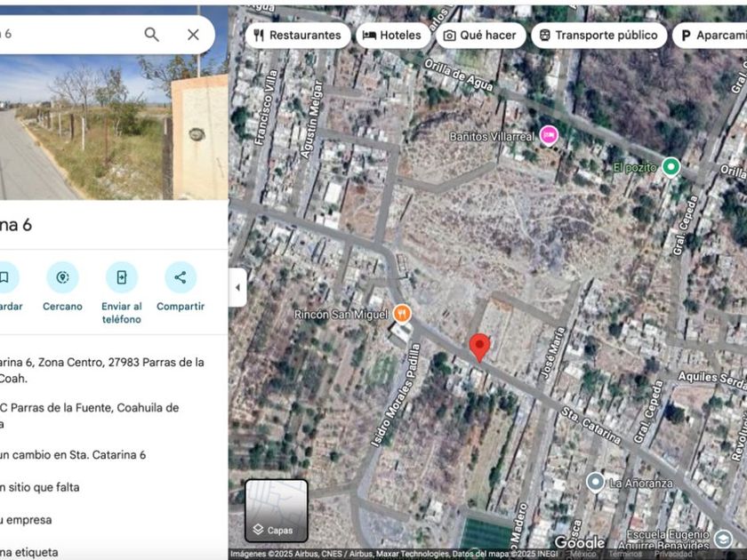The width and height of the screenshot is (747, 560).
Task: Select the Aparcamiento filter chip
Action: [x=710, y=36]
